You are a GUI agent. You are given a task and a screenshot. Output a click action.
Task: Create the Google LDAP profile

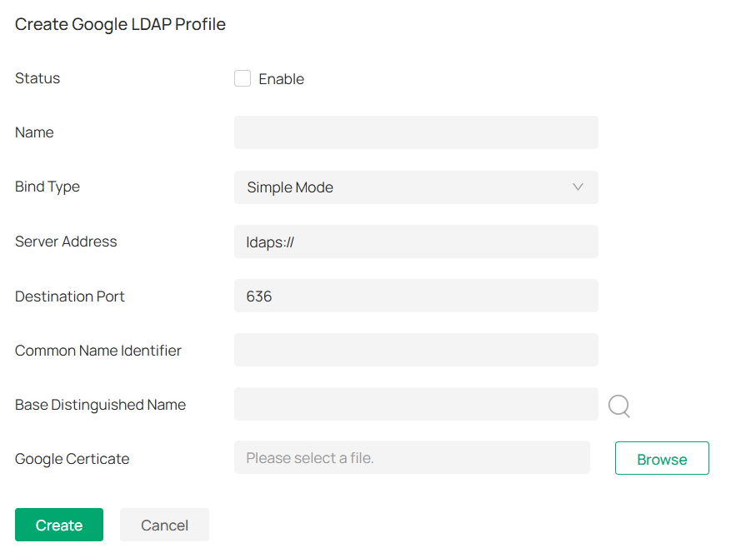tap(58, 525)
